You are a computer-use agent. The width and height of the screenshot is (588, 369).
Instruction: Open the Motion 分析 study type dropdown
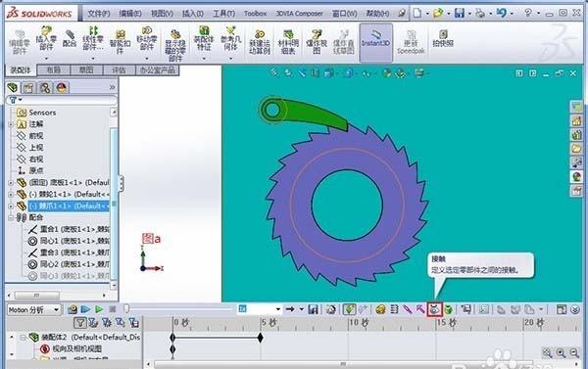[x=33, y=310]
